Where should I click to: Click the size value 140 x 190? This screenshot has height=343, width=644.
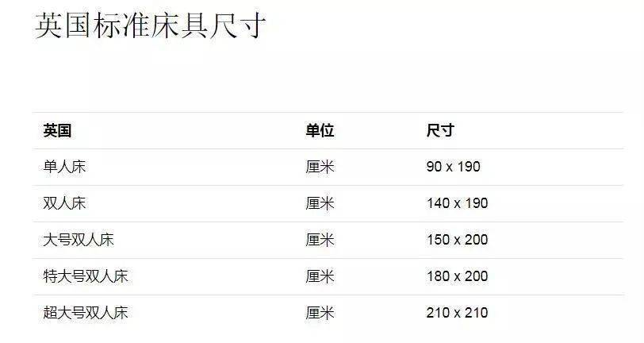tap(457, 203)
